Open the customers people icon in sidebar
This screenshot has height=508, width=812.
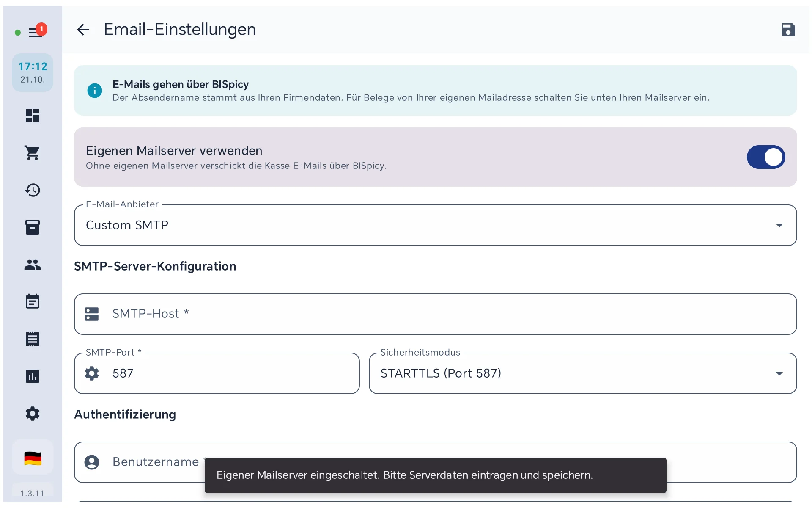point(33,265)
